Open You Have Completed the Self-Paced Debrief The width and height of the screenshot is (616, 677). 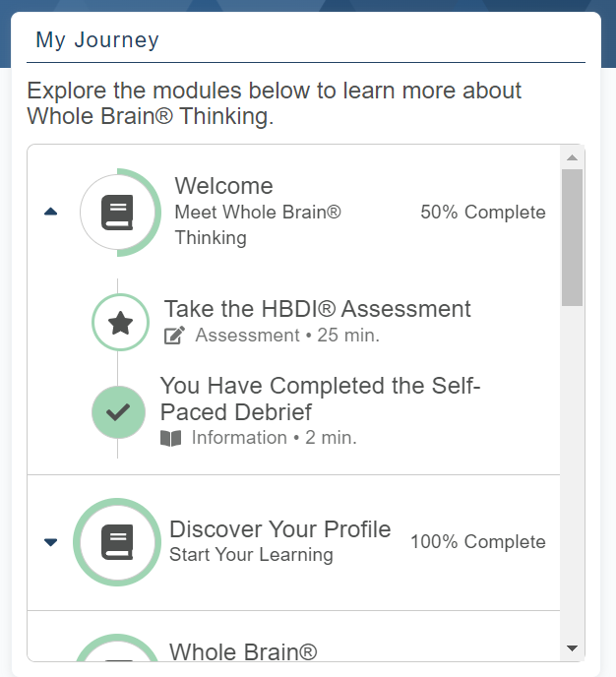tap(320, 399)
